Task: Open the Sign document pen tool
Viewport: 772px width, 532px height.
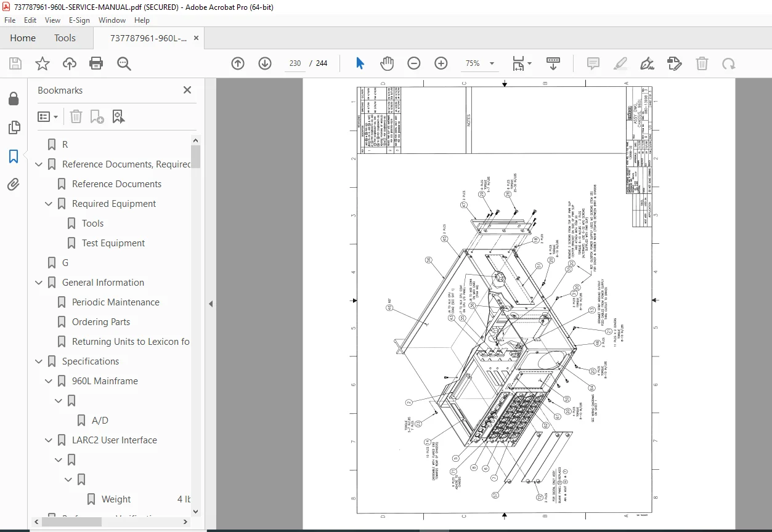Action: pyautogui.click(x=647, y=63)
